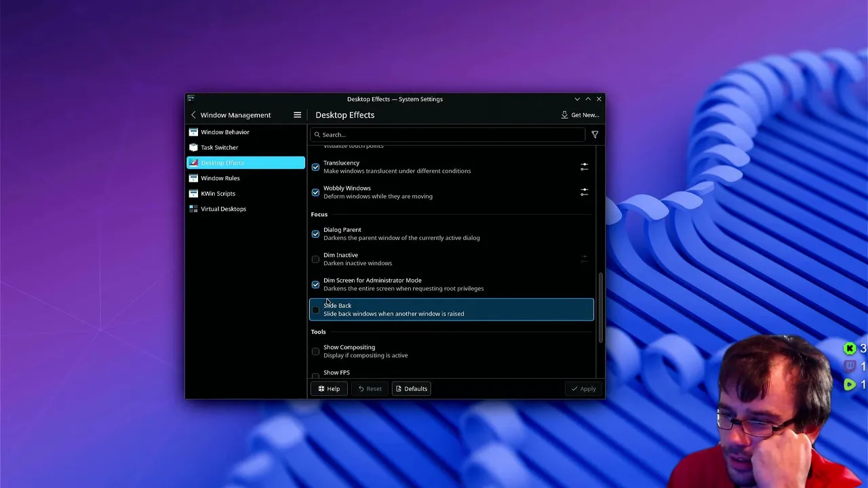
Task: Configure Translucency effect settings
Action: [x=584, y=167]
